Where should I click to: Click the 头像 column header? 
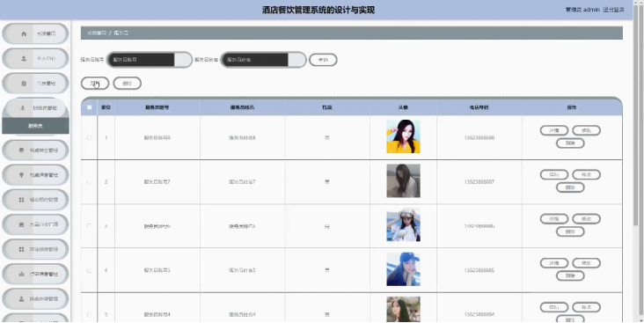(403, 107)
